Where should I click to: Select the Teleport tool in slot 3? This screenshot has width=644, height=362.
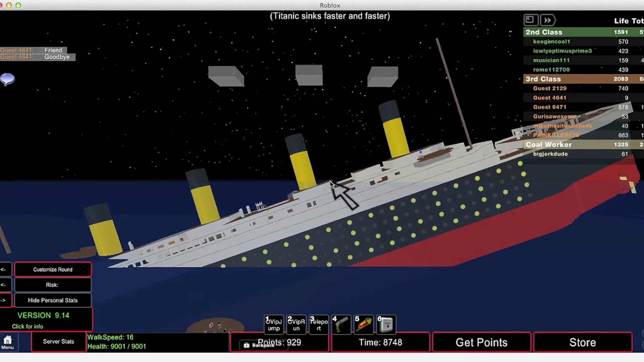(318, 324)
